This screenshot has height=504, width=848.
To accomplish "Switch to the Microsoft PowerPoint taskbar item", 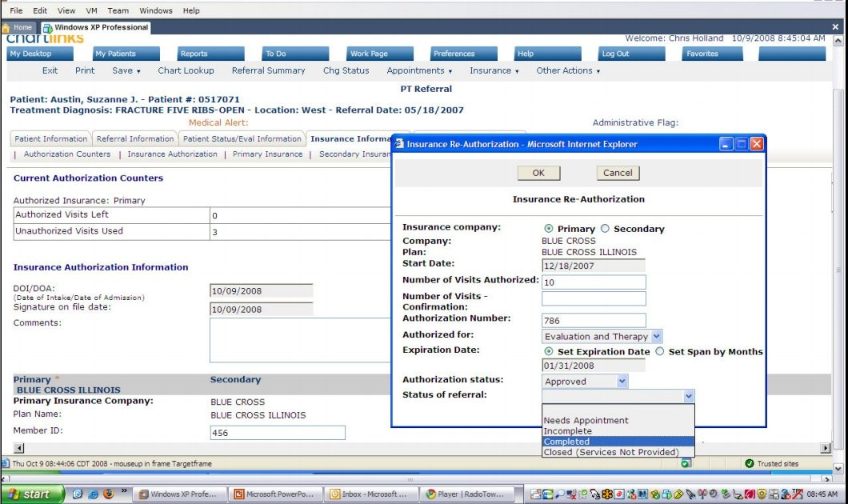I will tap(276, 494).
